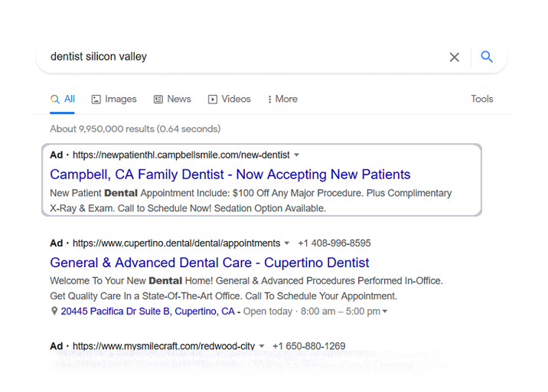548x392 pixels.
Task: Click the 'Open today · 8:00 am – 5:00 pm' hours text
Action: point(312,311)
